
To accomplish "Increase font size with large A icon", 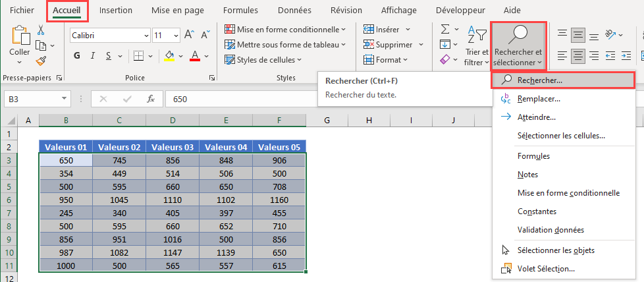I will pos(188,35).
